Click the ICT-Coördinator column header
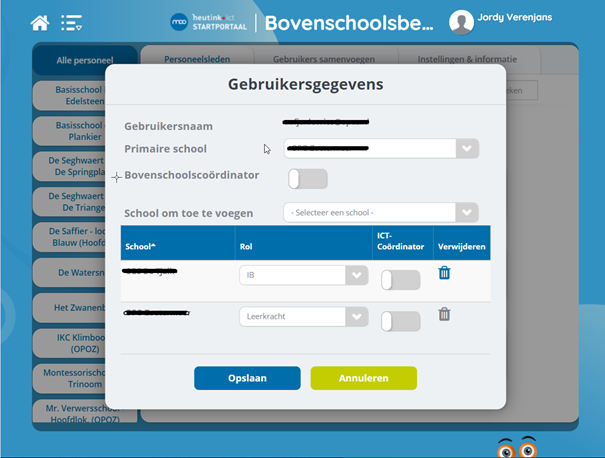The height and width of the screenshot is (458, 605). 403,243
